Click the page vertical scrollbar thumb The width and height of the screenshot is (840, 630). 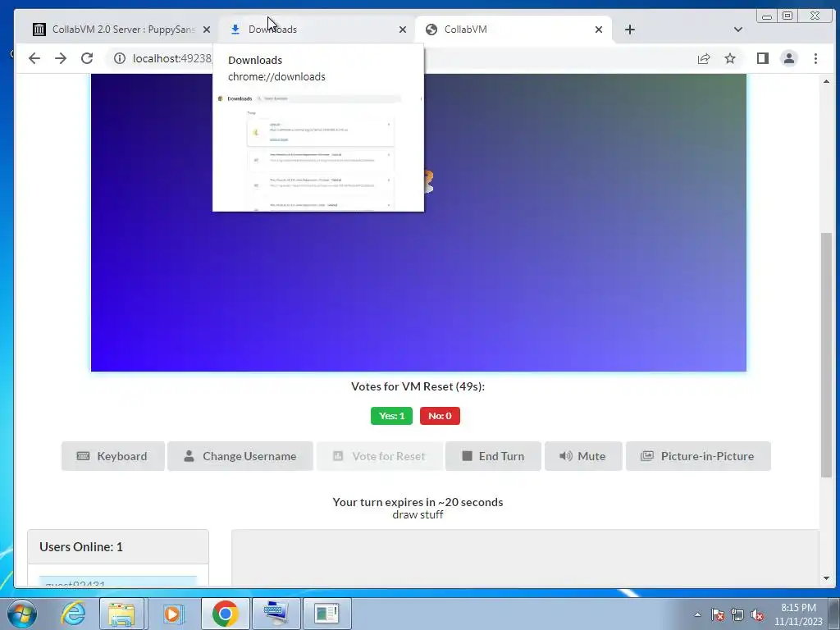click(826, 354)
